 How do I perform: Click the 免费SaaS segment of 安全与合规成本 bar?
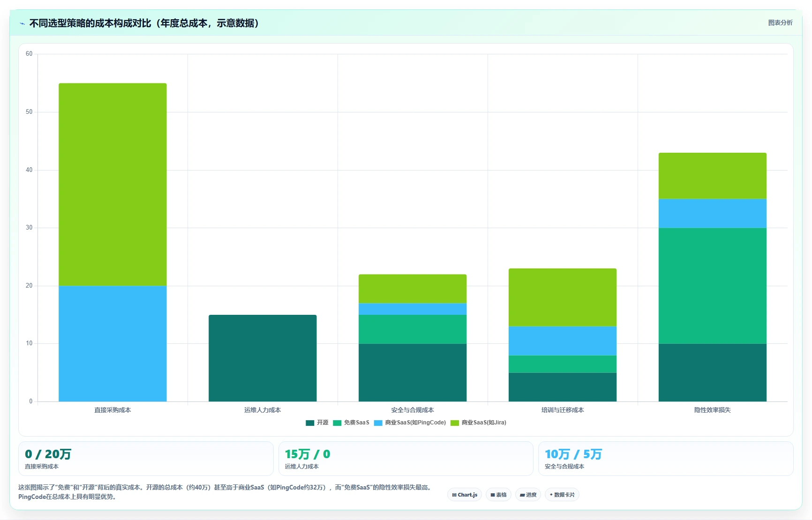[x=413, y=329]
